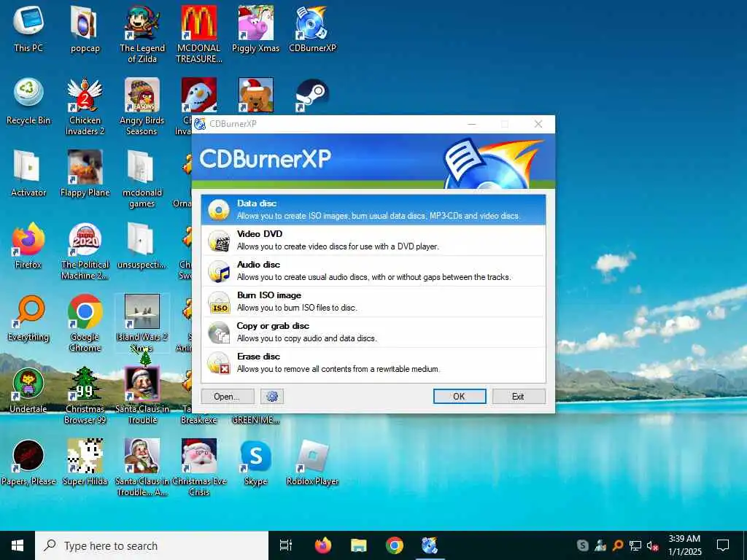Click the 'Allows you to create video discs' description
Viewport: 747px width, 560px height.
coord(338,246)
